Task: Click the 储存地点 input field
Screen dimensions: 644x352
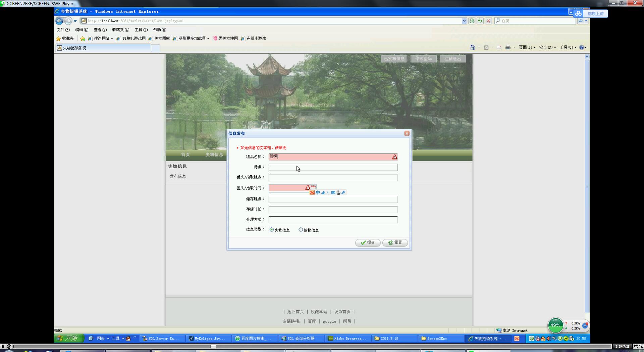Action: coord(333,199)
